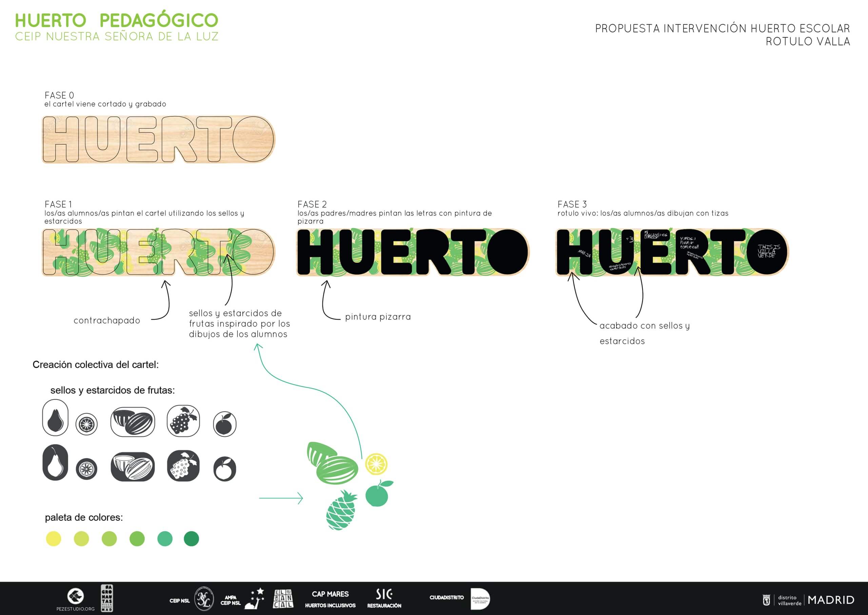Click the El Bancal logo
Image resolution: width=868 pixels, height=615 pixels.
(x=283, y=599)
